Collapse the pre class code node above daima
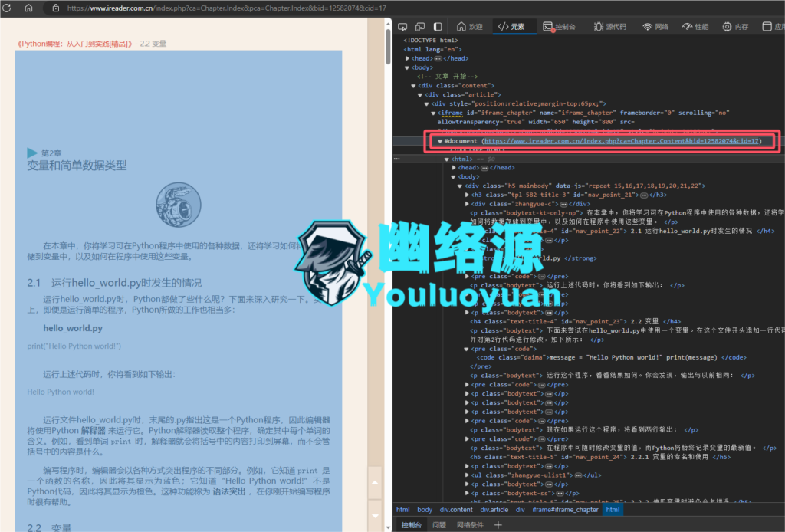Viewport: 785px width, 532px height. click(467, 349)
